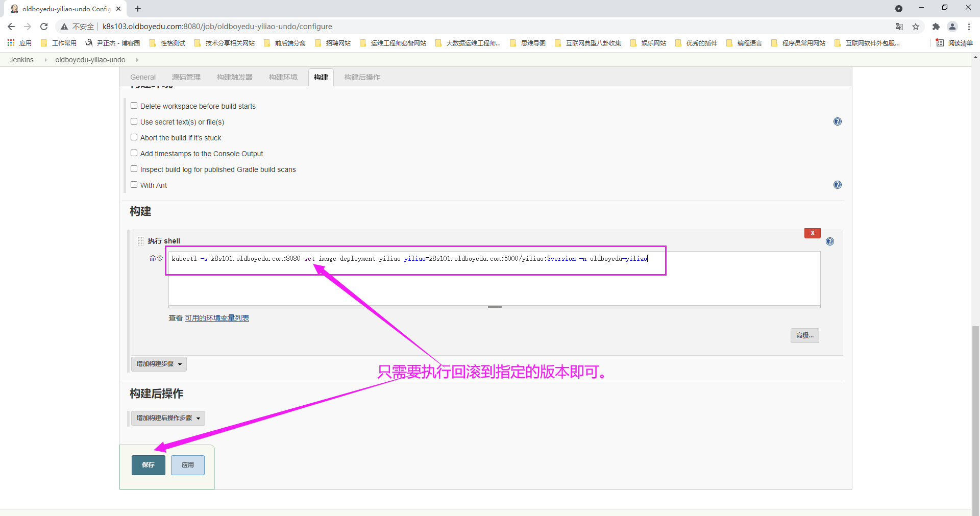Click the 保存 save button
The width and height of the screenshot is (980, 516).
pyautogui.click(x=148, y=465)
